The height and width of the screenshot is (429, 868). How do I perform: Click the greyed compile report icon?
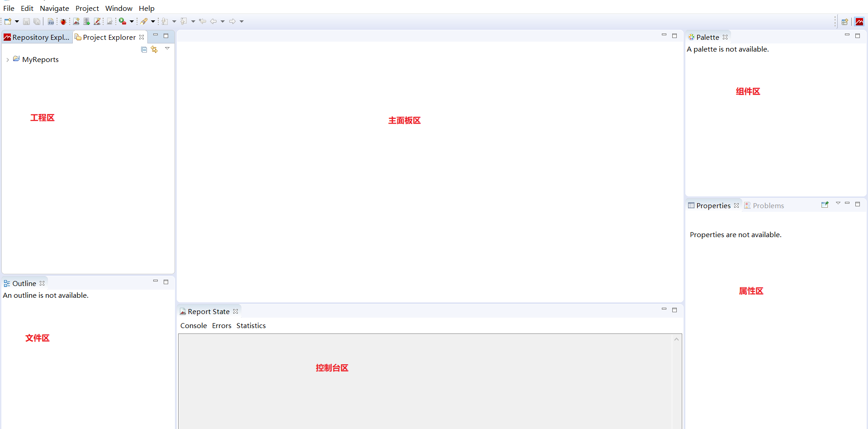[x=109, y=21]
